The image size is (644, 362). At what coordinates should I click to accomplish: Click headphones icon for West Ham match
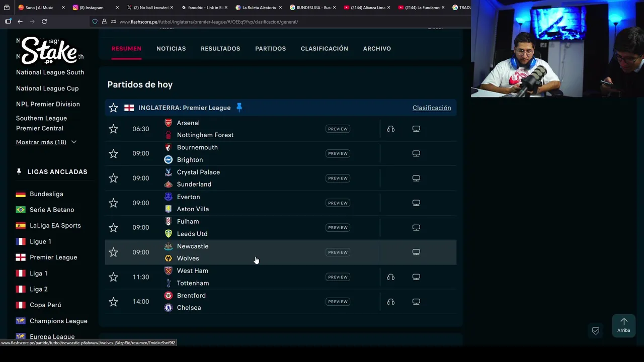(390, 277)
